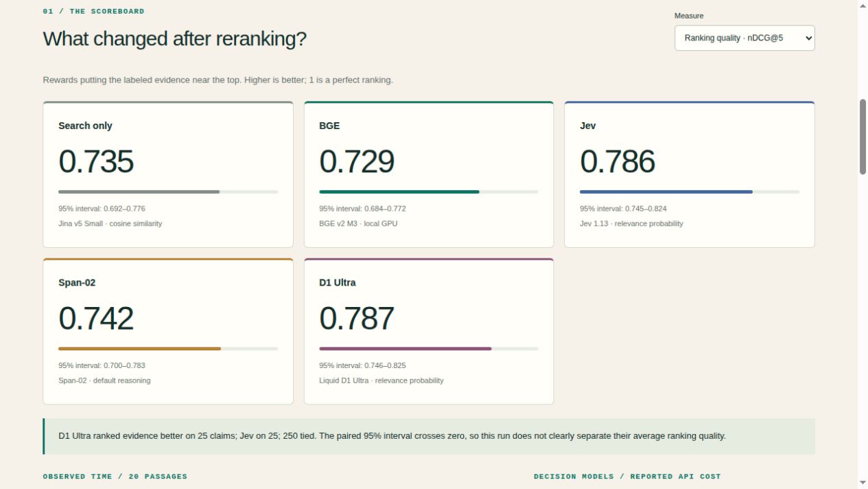The image size is (868, 489).
Task: Click the Span-02 orange score bar
Action: point(168,349)
